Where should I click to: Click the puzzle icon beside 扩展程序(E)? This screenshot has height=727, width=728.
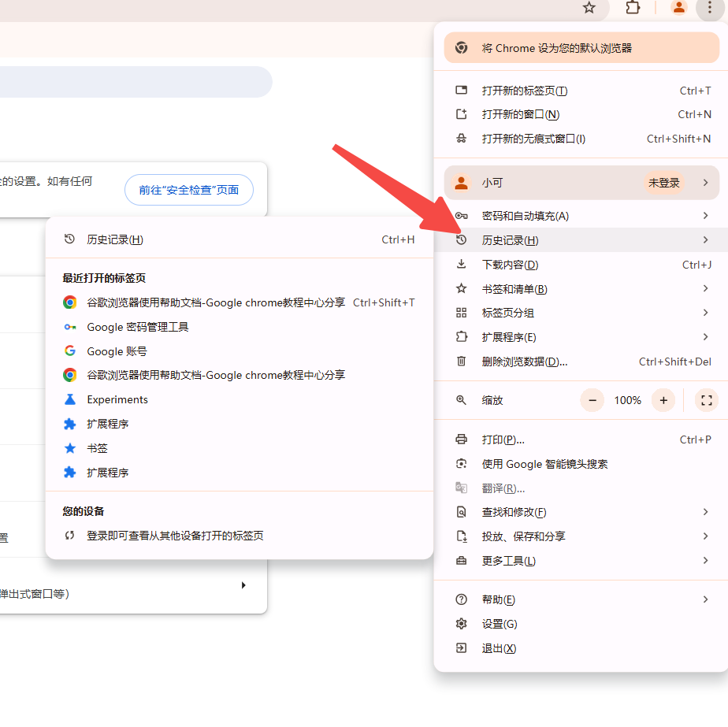click(461, 337)
